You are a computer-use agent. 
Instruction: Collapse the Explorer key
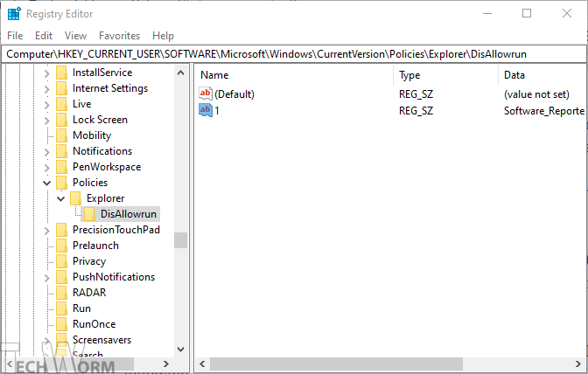point(60,198)
